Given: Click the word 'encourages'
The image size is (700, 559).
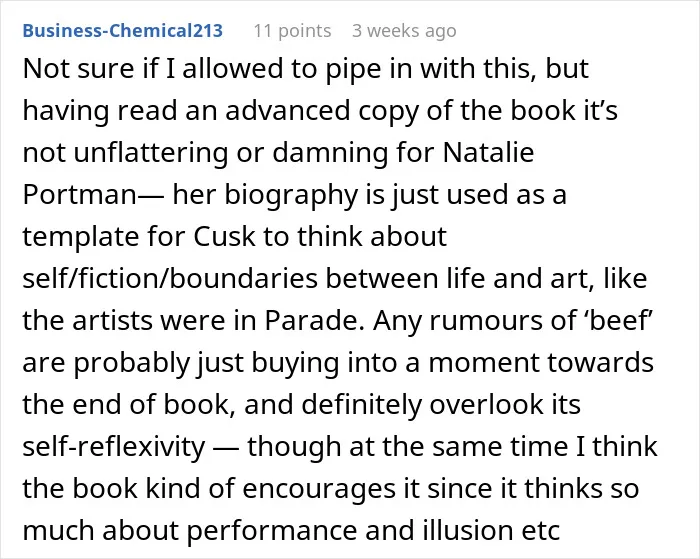Looking at the screenshot, I should tap(319, 489).
